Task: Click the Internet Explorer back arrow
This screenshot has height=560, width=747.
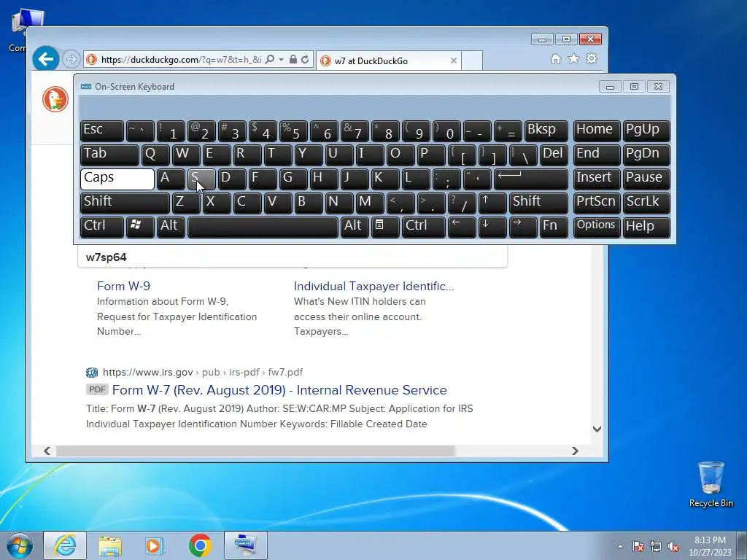Action: pyautogui.click(x=46, y=59)
